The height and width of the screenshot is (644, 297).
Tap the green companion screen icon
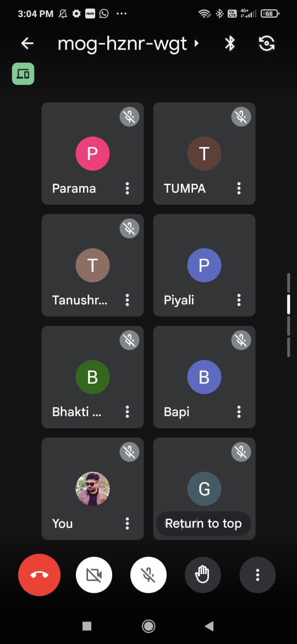pyautogui.click(x=23, y=74)
